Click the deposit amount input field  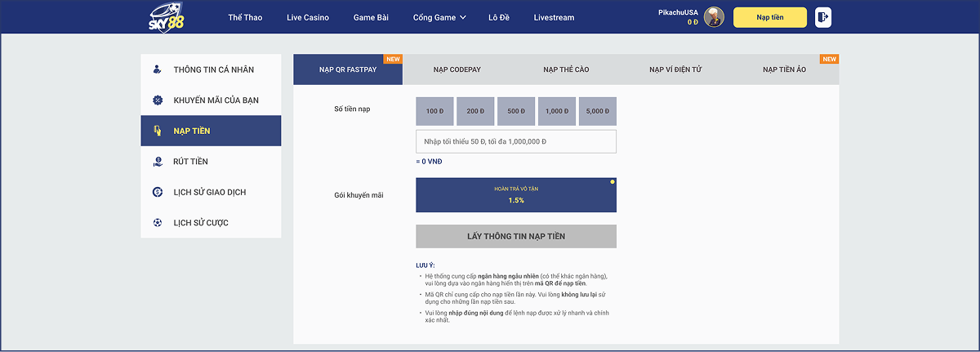515,141
